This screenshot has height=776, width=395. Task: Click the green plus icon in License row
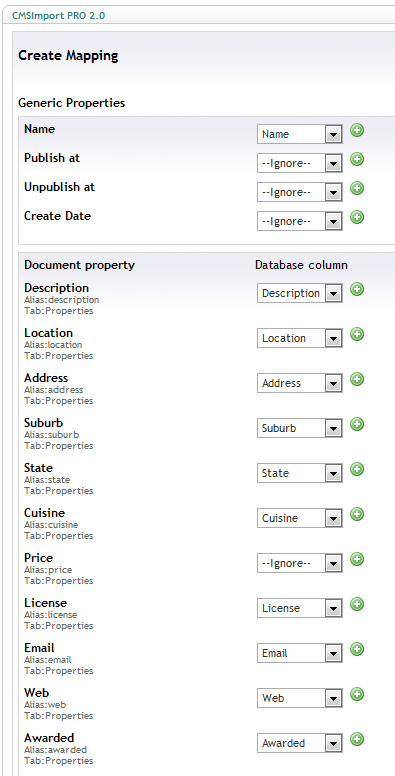[357, 604]
